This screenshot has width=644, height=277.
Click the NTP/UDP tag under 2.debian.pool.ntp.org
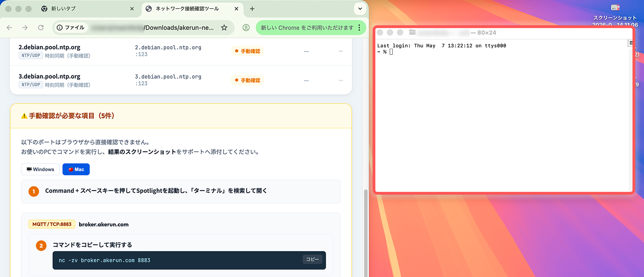click(31, 56)
